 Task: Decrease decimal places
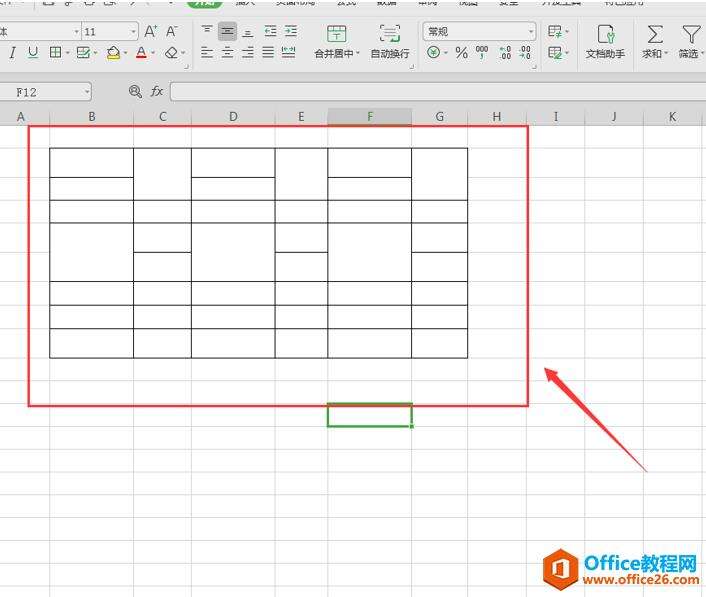pyautogui.click(x=525, y=53)
